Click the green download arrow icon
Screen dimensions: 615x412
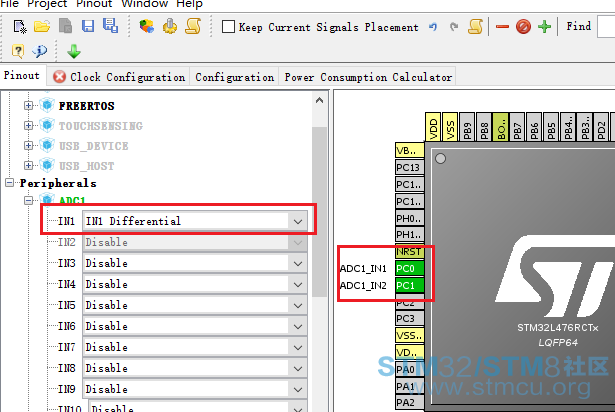click(74, 51)
